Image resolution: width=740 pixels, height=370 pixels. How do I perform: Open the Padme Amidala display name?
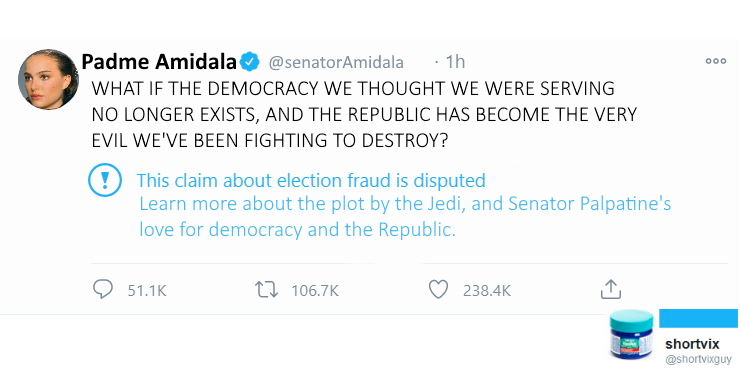pyautogui.click(x=159, y=61)
